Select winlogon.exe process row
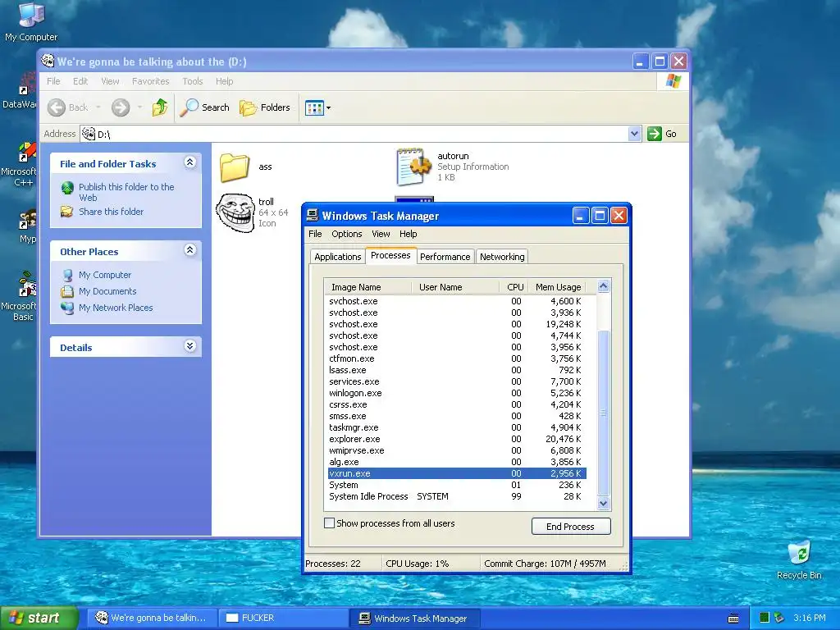840x630 pixels. pos(457,393)
